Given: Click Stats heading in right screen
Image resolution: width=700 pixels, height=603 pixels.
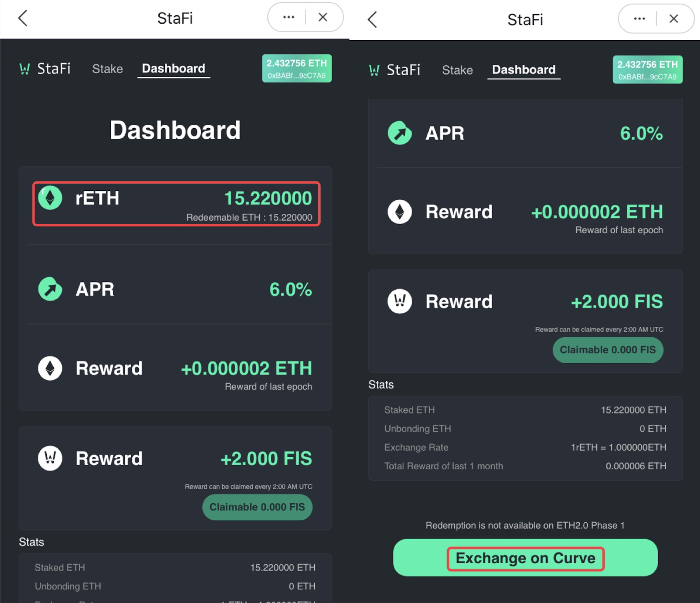Looking at the screenshot, I should pos(381,385).
